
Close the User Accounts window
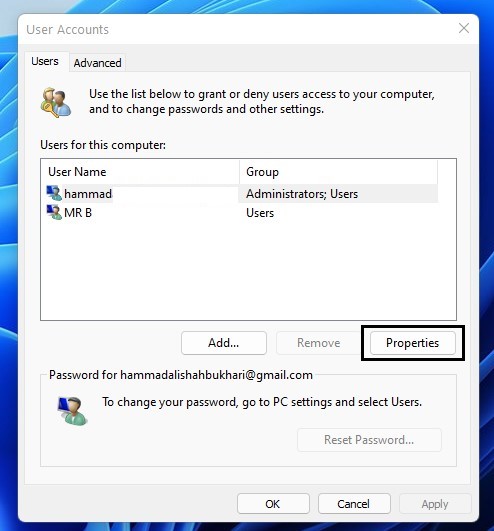464,28
